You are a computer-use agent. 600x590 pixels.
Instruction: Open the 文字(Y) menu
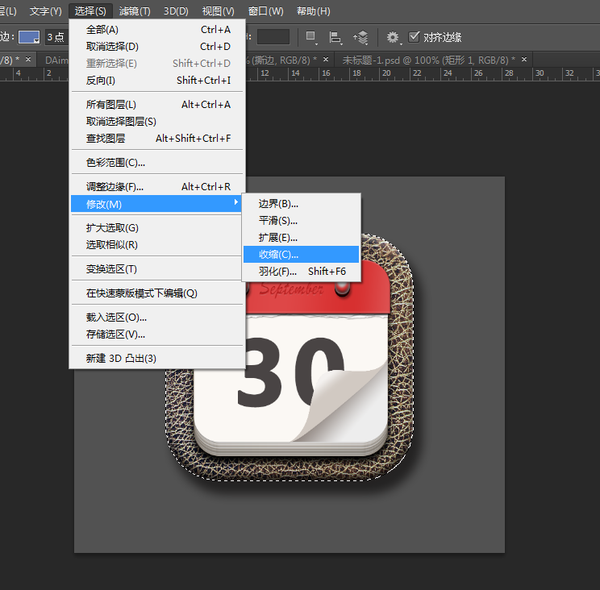46,11
